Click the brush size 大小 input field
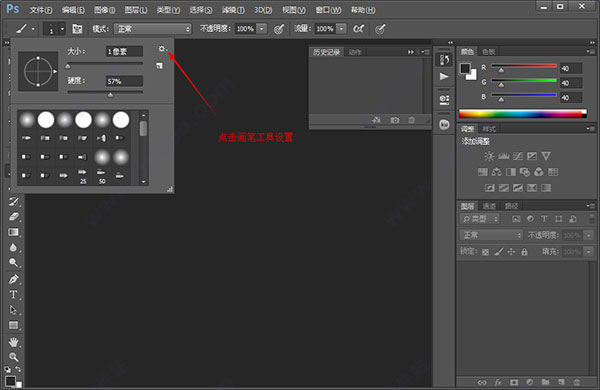600x390 pixels. tap(124, 51)
